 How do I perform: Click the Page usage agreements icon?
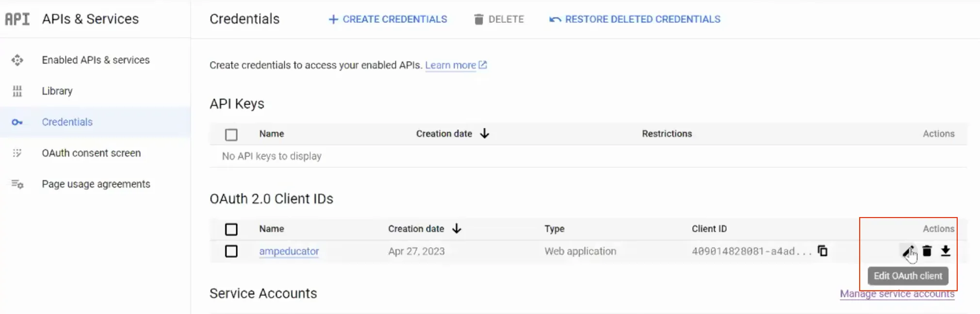coord(17,184)
